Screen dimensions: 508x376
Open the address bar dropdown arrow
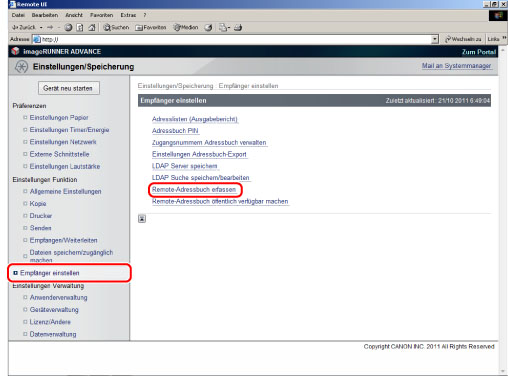pos(435,39)
